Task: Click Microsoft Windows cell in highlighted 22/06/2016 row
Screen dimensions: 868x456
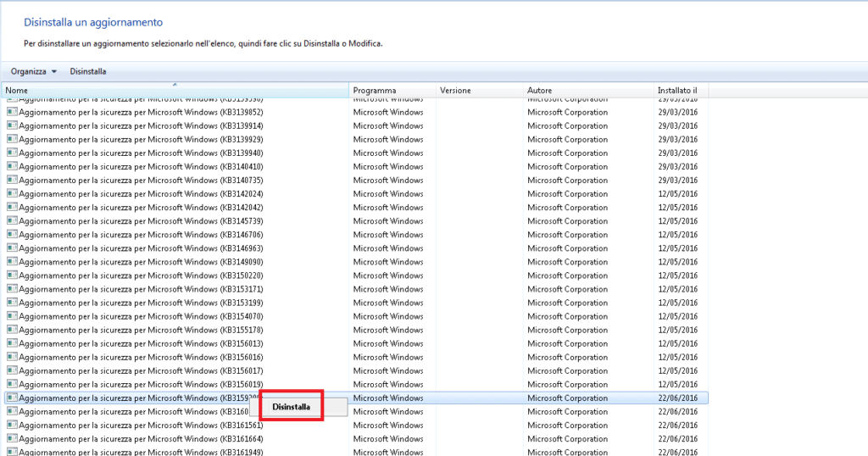Action: coord(388,398)
